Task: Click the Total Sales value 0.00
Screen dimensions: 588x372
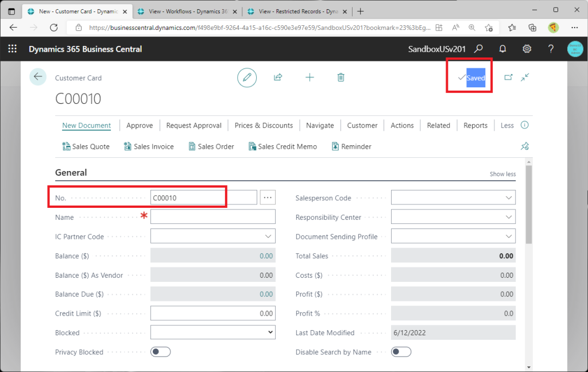Action: click(x=506, y=256)
